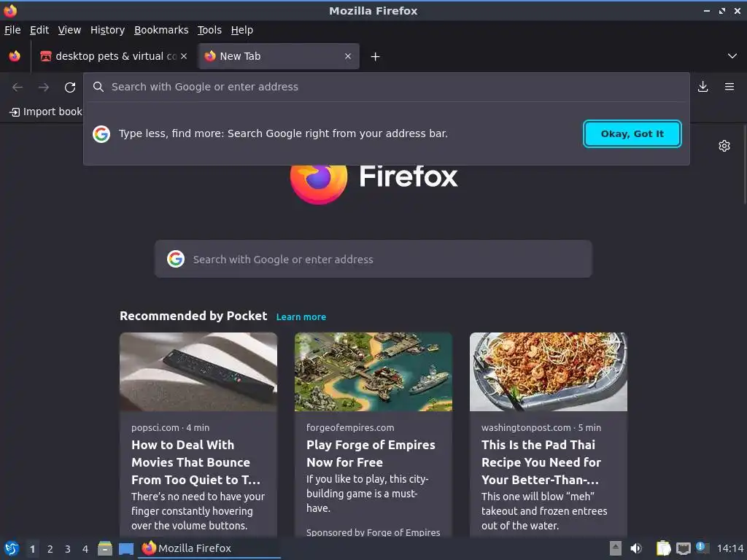Focus the address bar search field
The height and width of the screenshot is (560, 747).
click(386, 87)
